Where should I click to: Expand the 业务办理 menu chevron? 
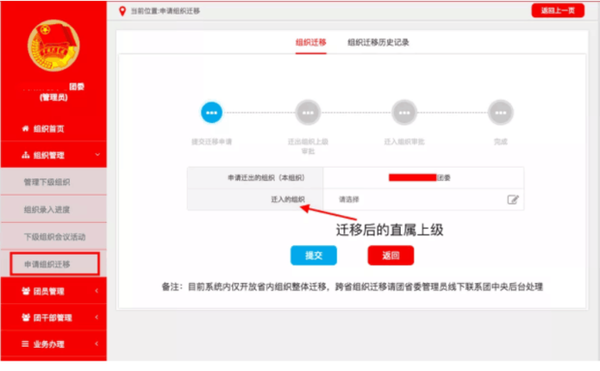pyautogui.click(x=96, y=343)
